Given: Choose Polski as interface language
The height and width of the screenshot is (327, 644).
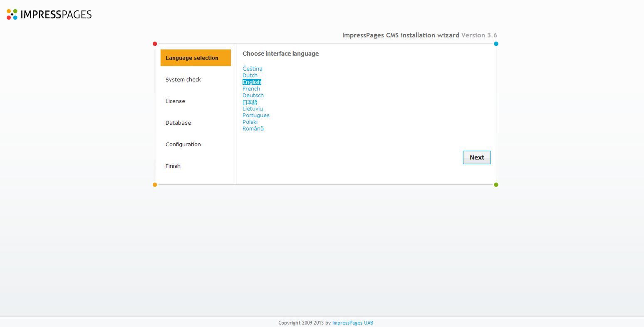Looking at the screenshot, I should (250, 122).
